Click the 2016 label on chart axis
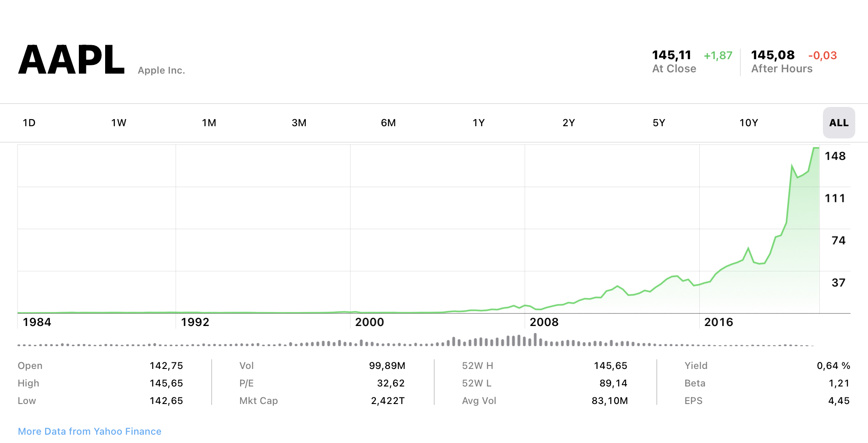 tap(718, 322)
